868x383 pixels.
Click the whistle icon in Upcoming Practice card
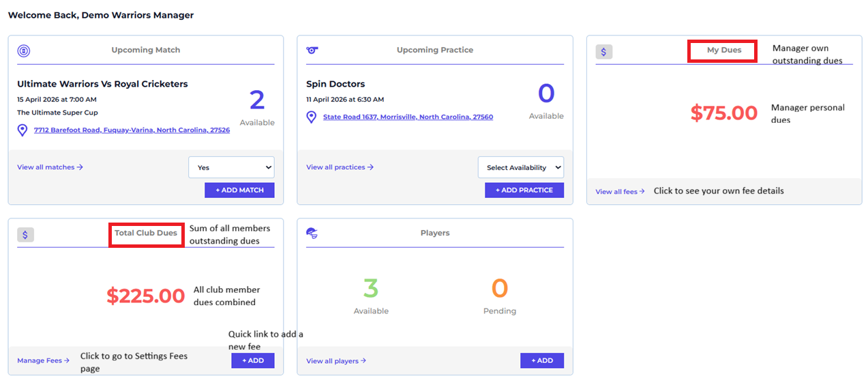pos(312,50)
